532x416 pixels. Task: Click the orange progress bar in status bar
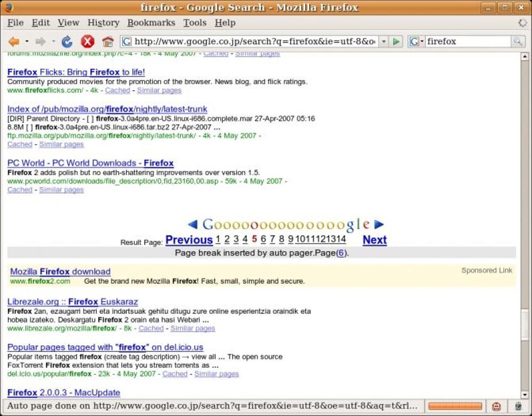[455, 406]
